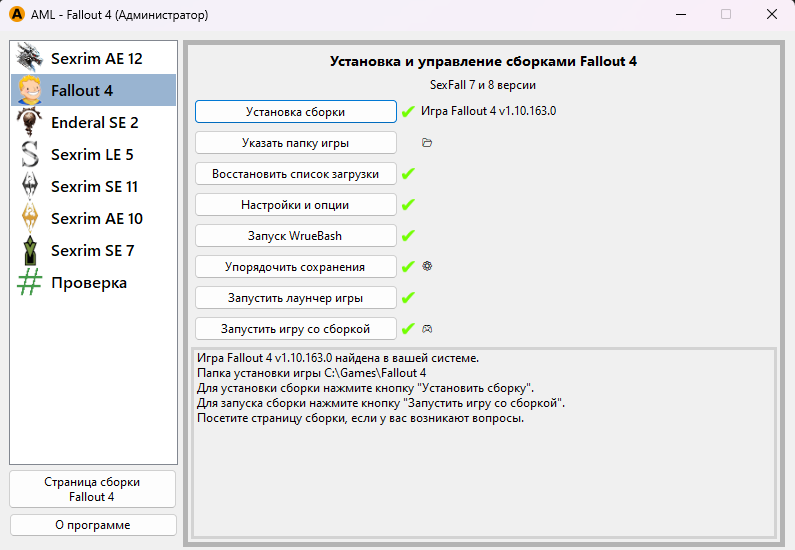Launch 'Запустить лаунчер игры' button

295,298
